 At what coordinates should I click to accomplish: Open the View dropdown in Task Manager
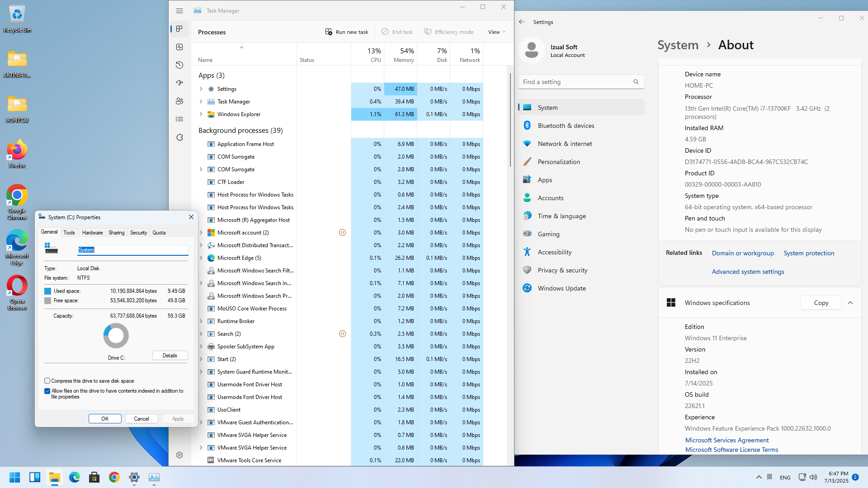pyautogui.click(x=497, y=32)
